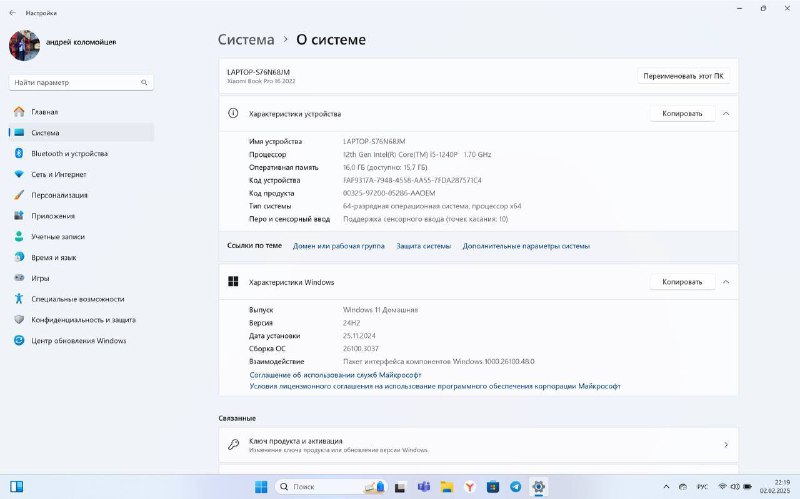800x499 pixels.
Task: Show hidden tray icons chevron
Action: coord(666,487)
